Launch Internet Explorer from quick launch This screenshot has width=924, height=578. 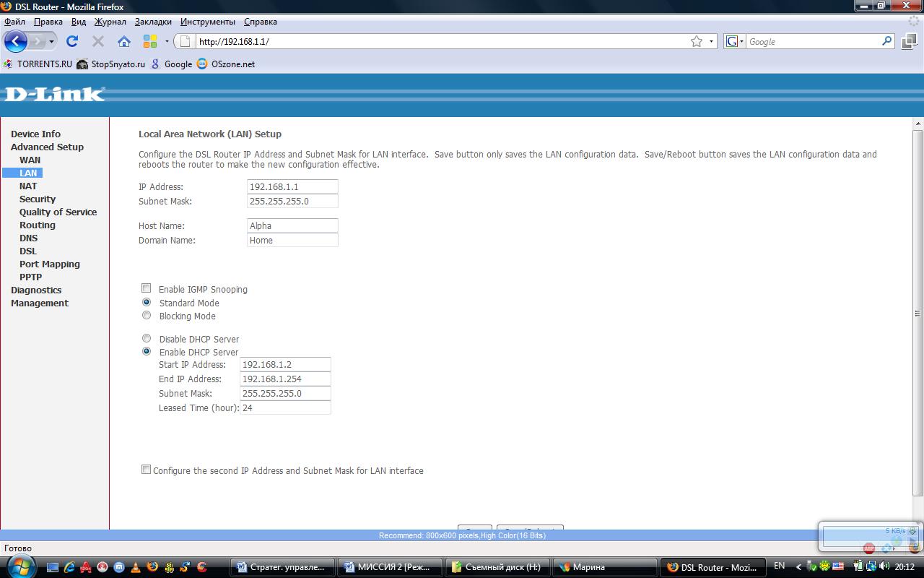[69, 567]
